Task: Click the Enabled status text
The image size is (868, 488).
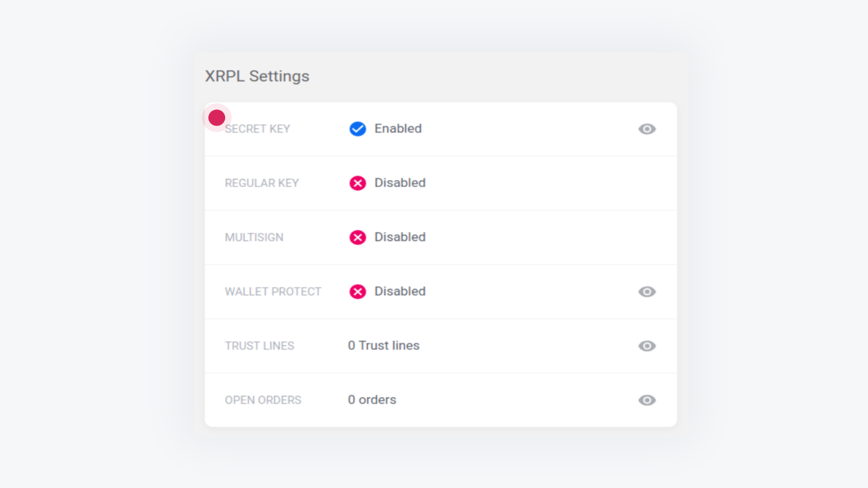Action: [x=398, y=129]
